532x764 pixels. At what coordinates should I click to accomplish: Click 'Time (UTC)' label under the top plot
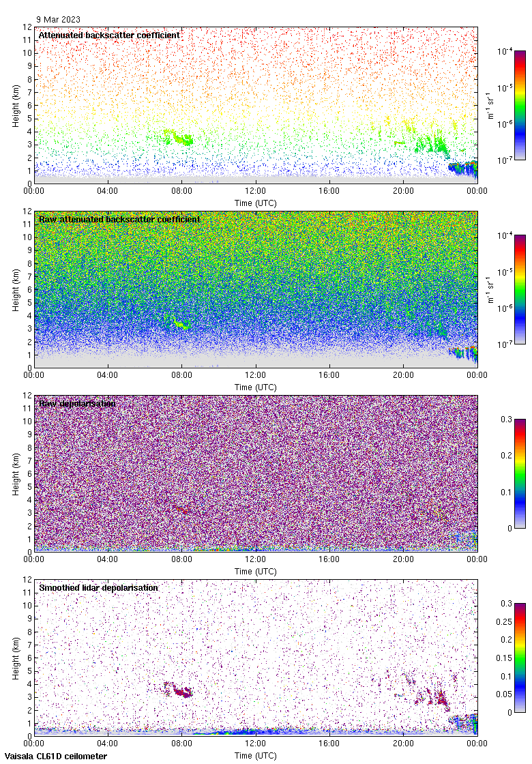coord(255,203)
